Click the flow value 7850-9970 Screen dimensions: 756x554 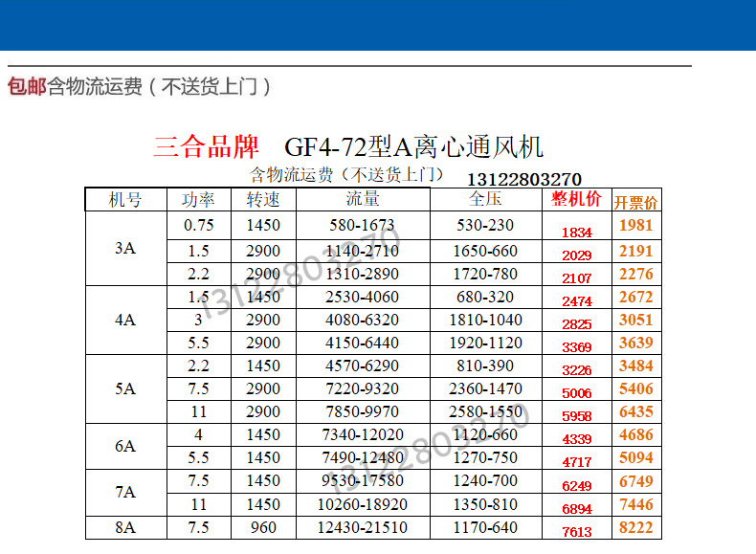[362, 411]
